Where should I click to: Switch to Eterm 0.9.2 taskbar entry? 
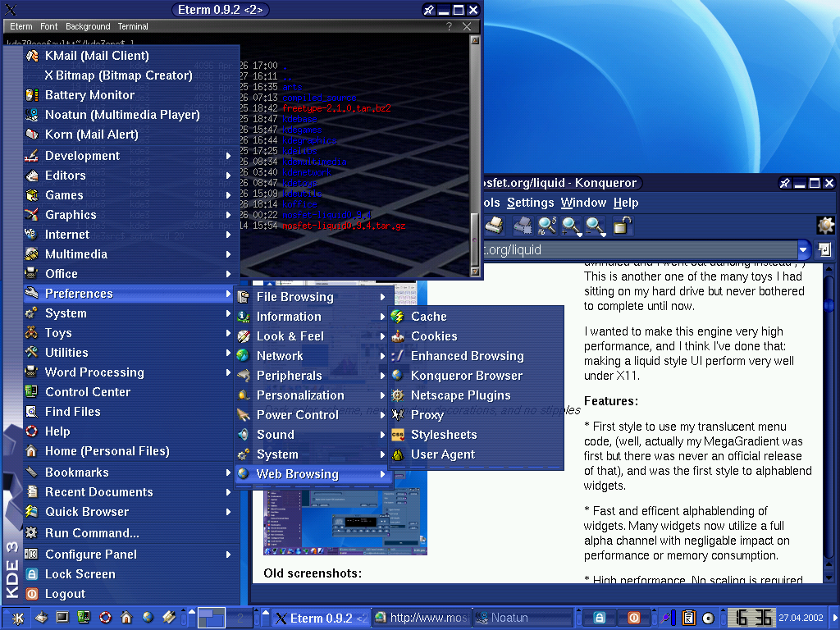(321, 618)
